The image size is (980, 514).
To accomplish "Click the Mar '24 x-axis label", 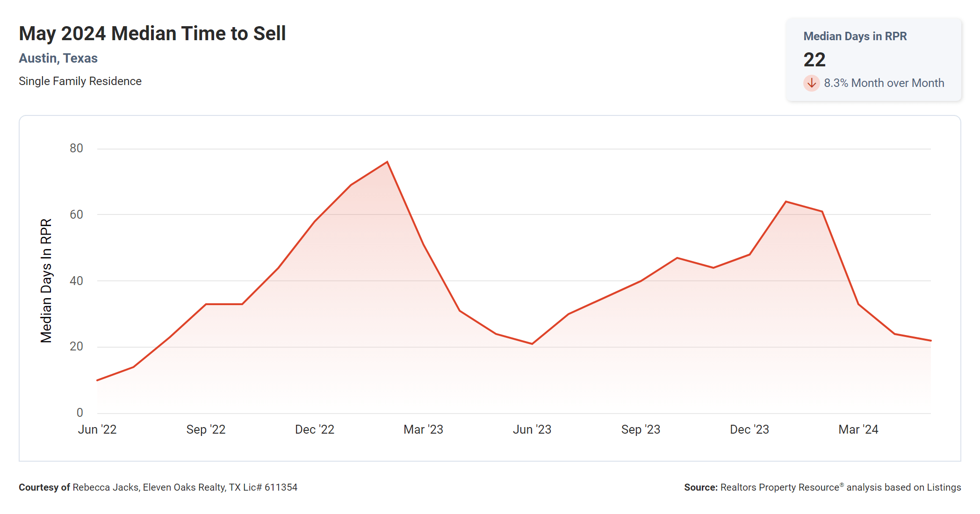I will pyautogui.click(x=858, y=429).
